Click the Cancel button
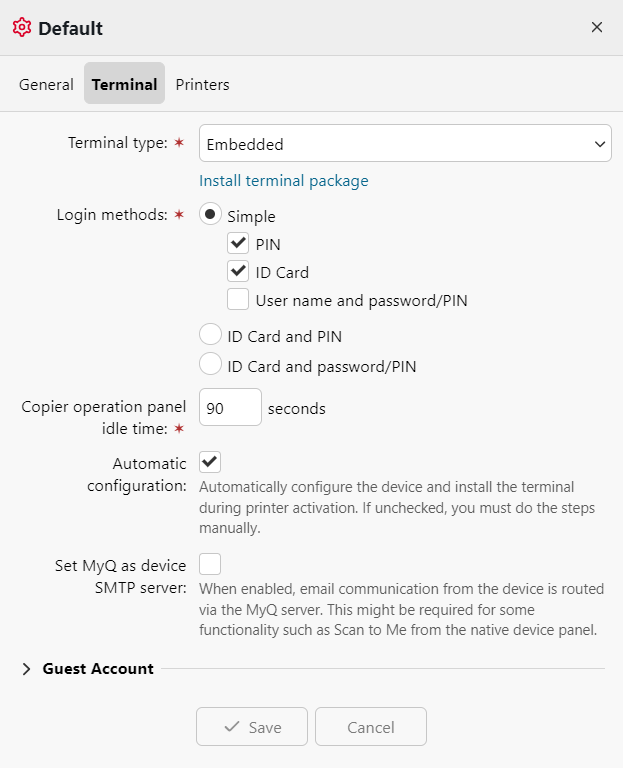The image size is (623, 768). [x=371, y=727]
